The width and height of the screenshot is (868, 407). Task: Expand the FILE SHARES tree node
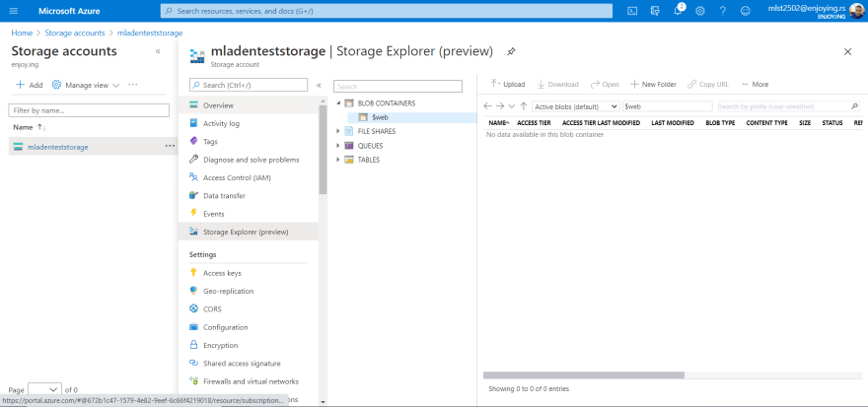pos(338,131)
